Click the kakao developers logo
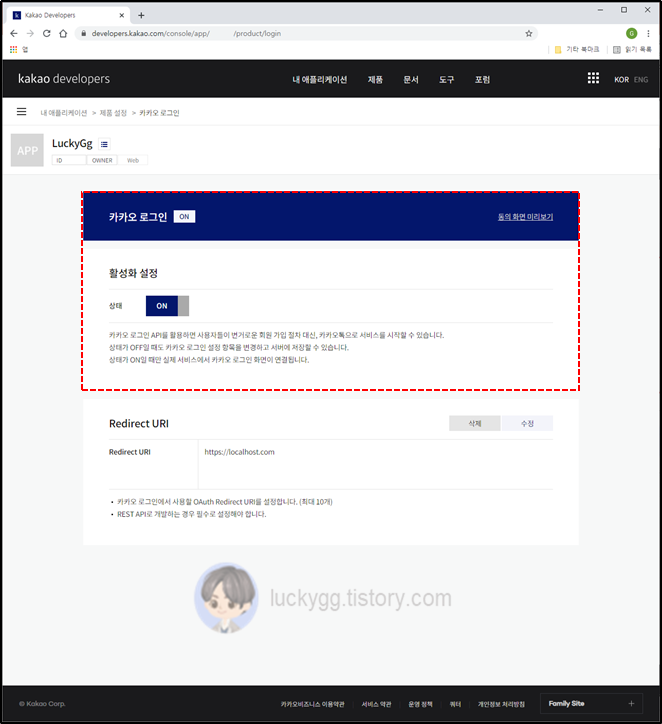 pos(64,79)
